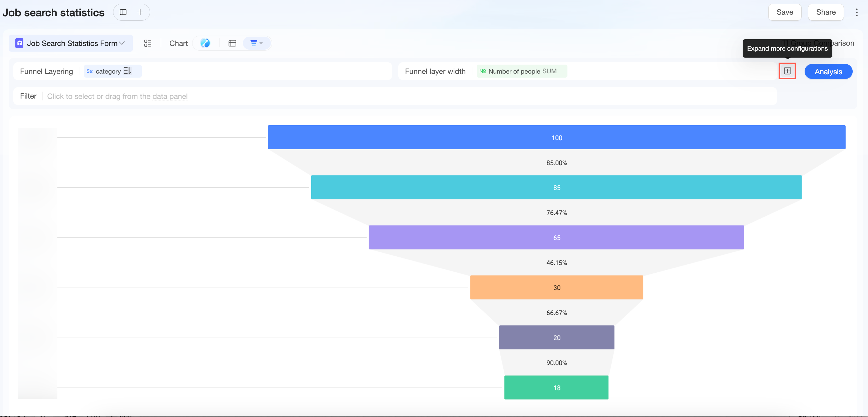Toggle the side panel layout icon
This screenshot has width=868, height=417.
click(x=123, y=12)
